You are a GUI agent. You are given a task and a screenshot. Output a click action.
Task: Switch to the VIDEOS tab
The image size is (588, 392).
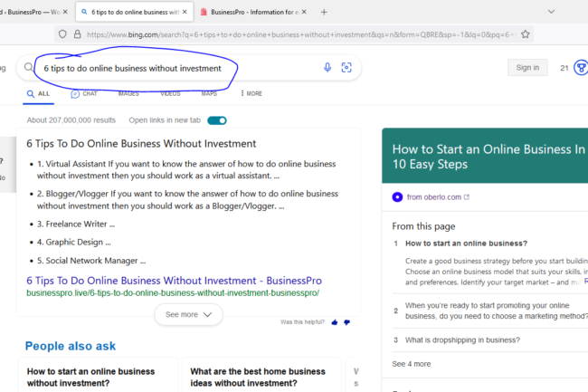click(x=170, y=93)
